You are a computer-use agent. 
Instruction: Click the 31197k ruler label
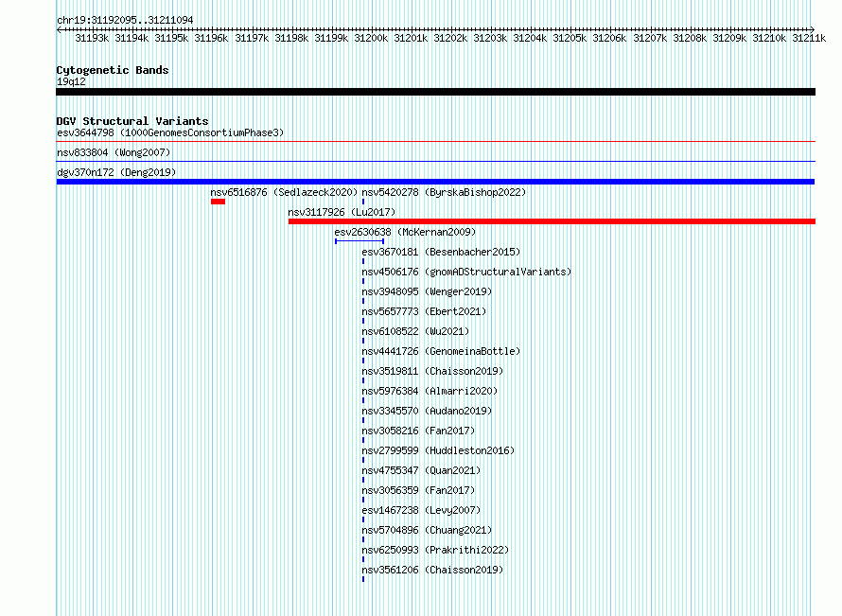coord(252,38)
